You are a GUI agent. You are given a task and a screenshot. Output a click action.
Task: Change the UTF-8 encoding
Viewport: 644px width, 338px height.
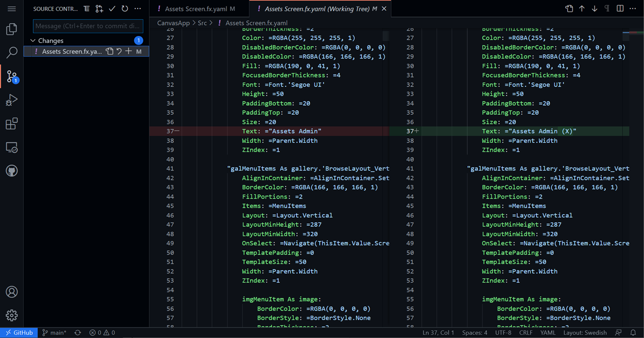[x=503, y=333]
